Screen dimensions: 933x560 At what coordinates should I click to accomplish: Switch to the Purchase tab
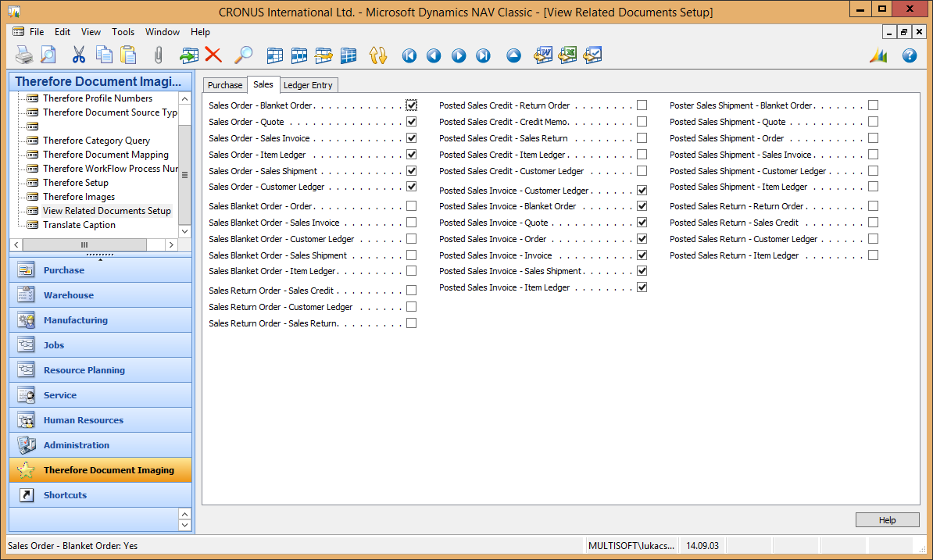(x=225, y=85)
